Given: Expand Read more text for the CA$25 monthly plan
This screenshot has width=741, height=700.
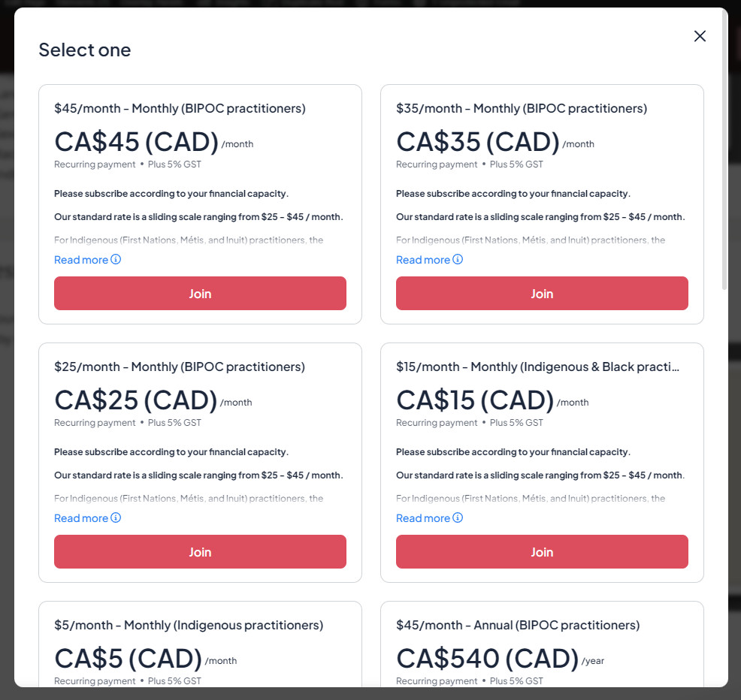Looking at the screenshot, I should point(81,518).
